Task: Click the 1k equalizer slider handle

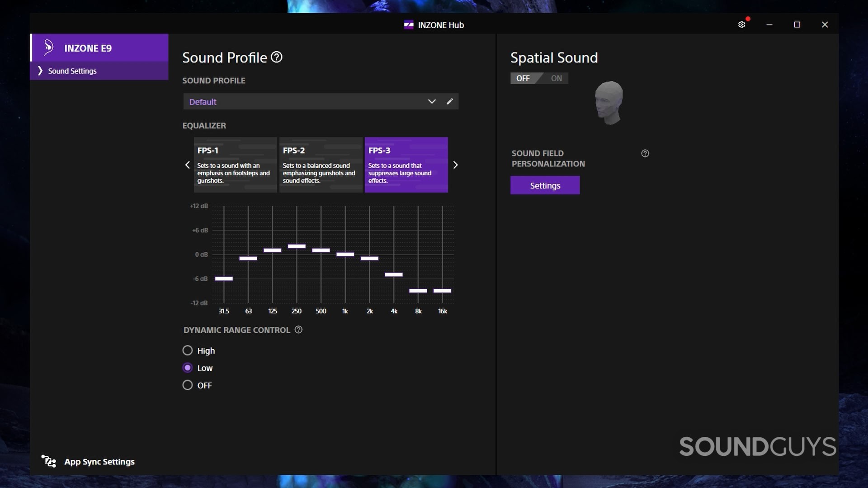Action: (x=345, y=254)
